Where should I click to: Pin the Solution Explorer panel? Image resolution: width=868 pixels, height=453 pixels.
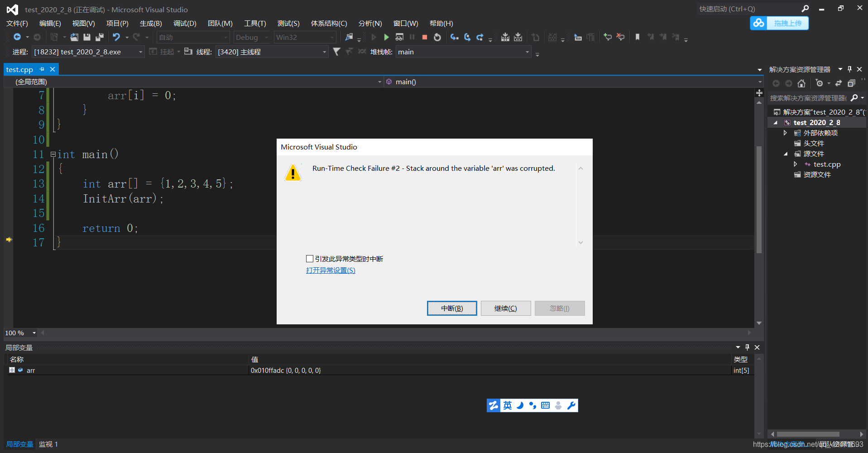point(849,69)
